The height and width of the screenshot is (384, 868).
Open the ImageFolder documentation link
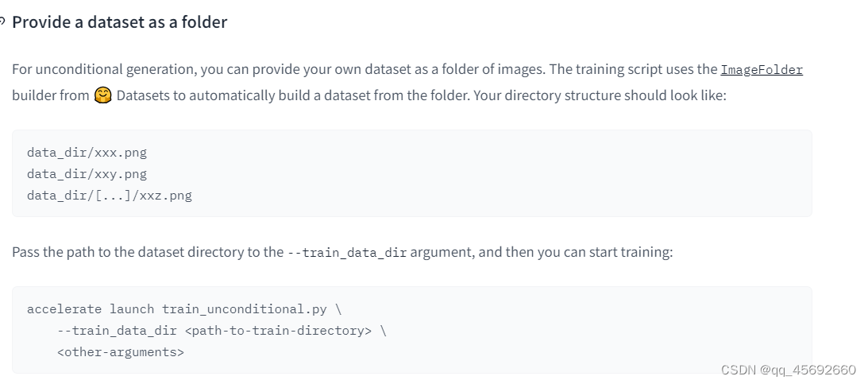click(761, 70)
